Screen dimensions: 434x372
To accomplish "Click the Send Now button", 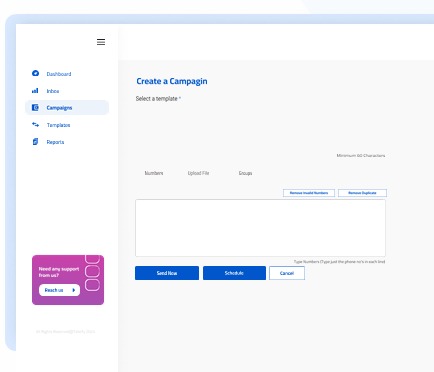I will (167, 273).
